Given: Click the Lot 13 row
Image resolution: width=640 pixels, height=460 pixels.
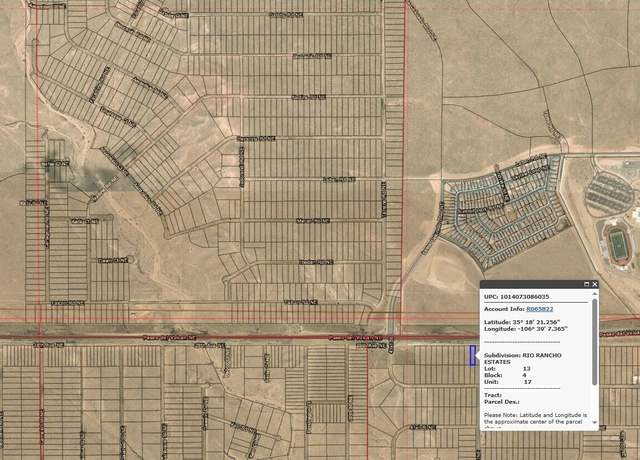Looking at the screenshot, I should click(507, 369).
